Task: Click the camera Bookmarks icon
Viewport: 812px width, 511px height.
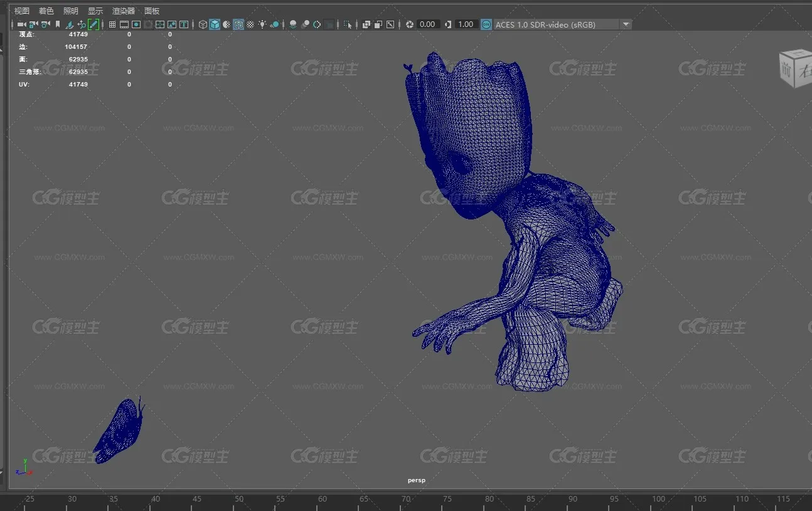Action: [58, 24]
